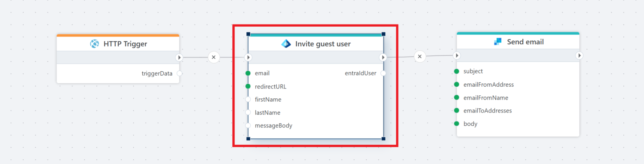Click Send email input execution arrow
The height and width of the screenshot is (164, 644).
click(457, 55)
